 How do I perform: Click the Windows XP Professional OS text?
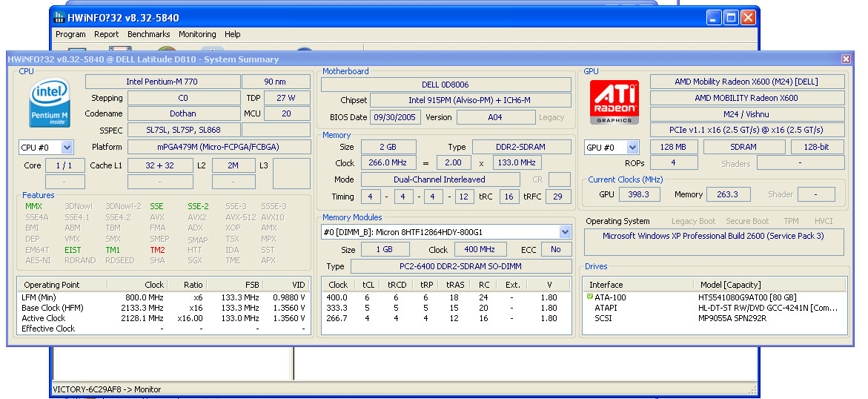click(714, 236)
